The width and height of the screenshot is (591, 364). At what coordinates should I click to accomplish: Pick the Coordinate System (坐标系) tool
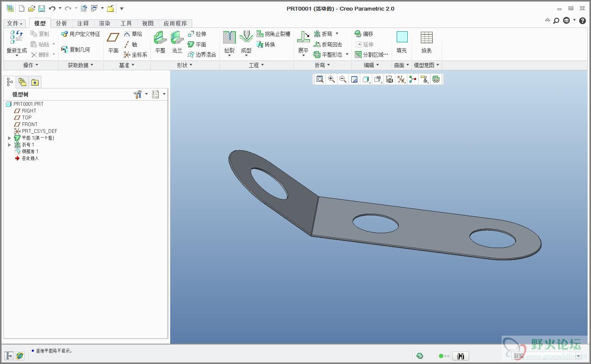pyautogui.click(x=135, y=55)
